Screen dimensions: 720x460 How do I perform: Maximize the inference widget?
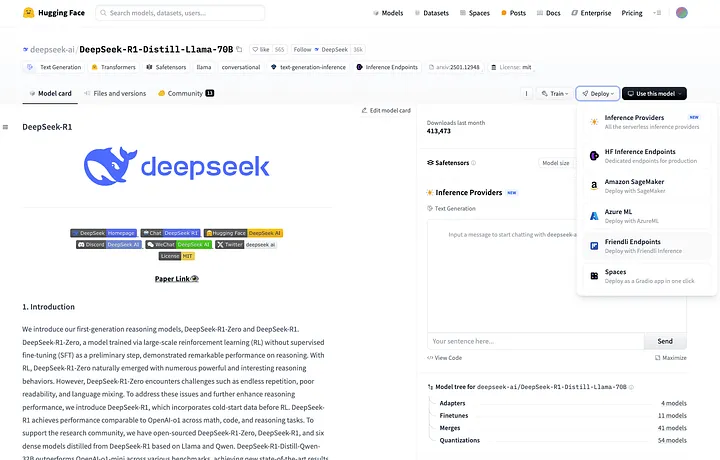click(670, 358)
